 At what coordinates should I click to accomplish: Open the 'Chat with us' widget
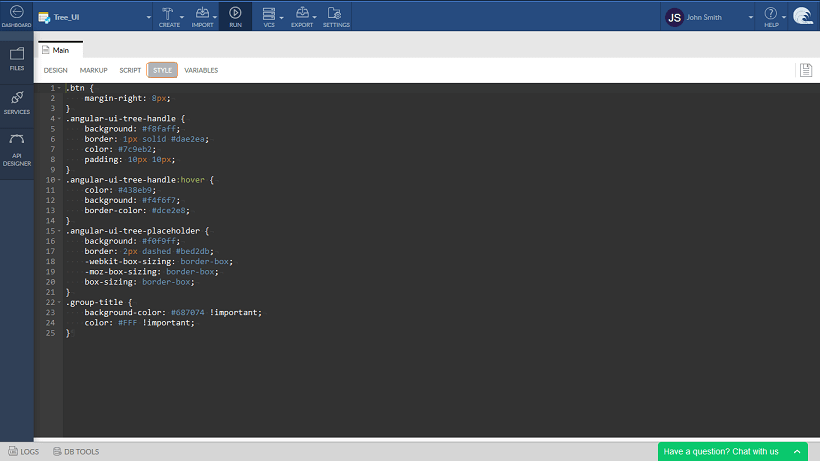point(732,451)
